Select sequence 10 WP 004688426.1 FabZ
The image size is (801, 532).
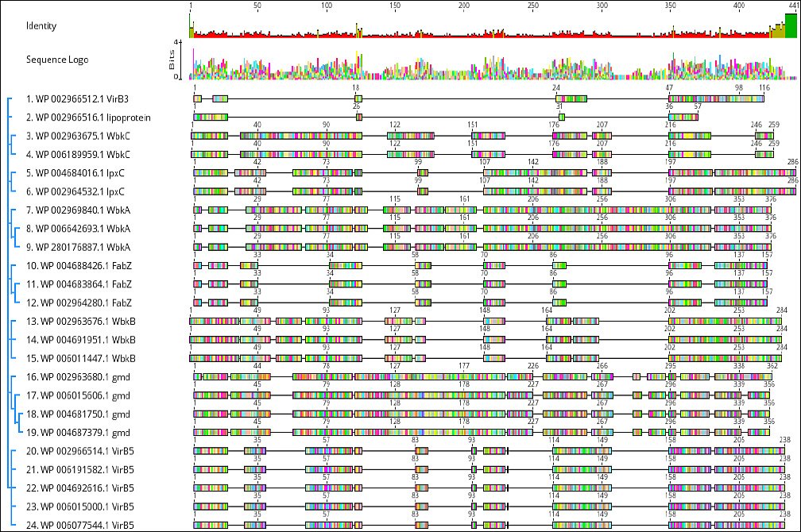click(x=79, y=265)
